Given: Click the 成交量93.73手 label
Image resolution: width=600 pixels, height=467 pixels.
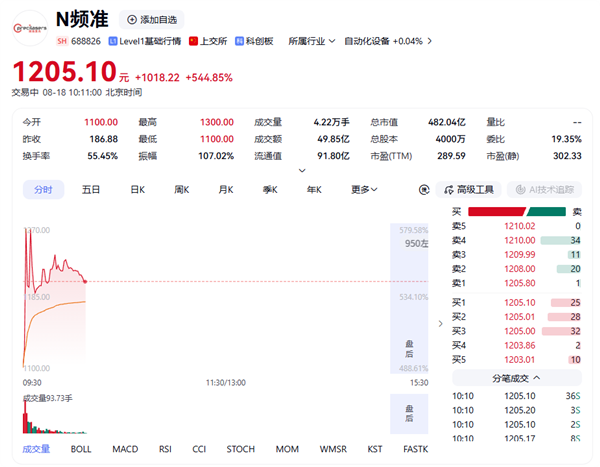Looking at the screenshot, I should coord(47,398).
